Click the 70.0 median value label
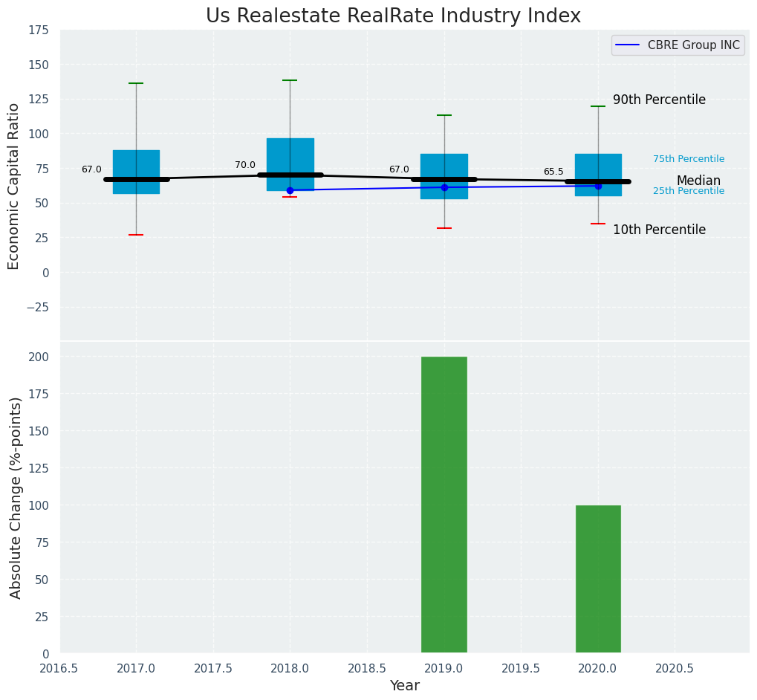This screenshot has width=757, height=700. (245, 165)
